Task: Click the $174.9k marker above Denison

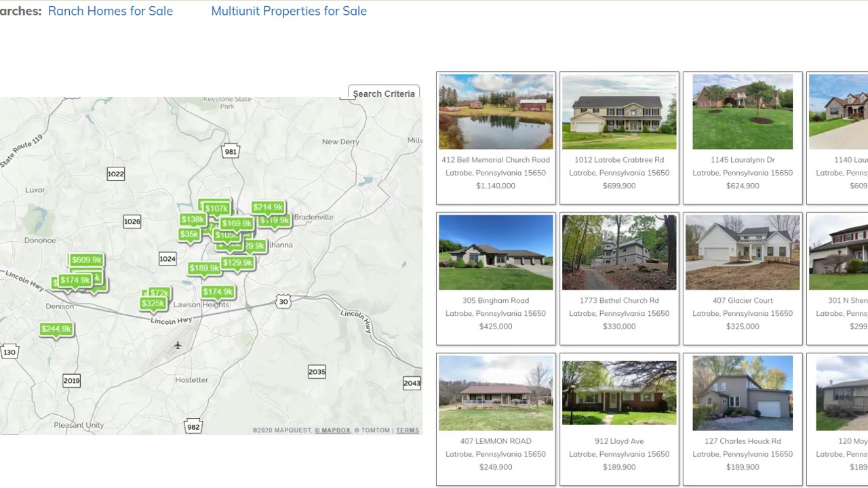Action: [75, 281]
